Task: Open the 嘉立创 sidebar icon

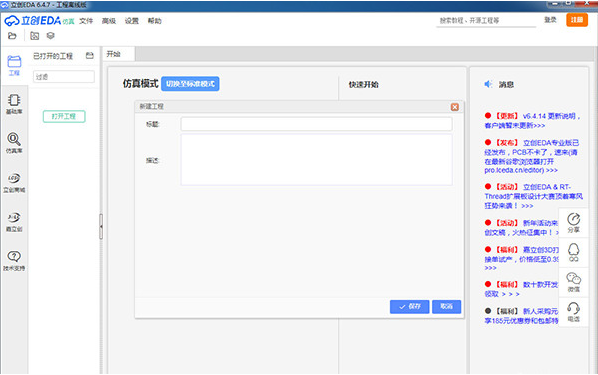Action: pos(14,222)
